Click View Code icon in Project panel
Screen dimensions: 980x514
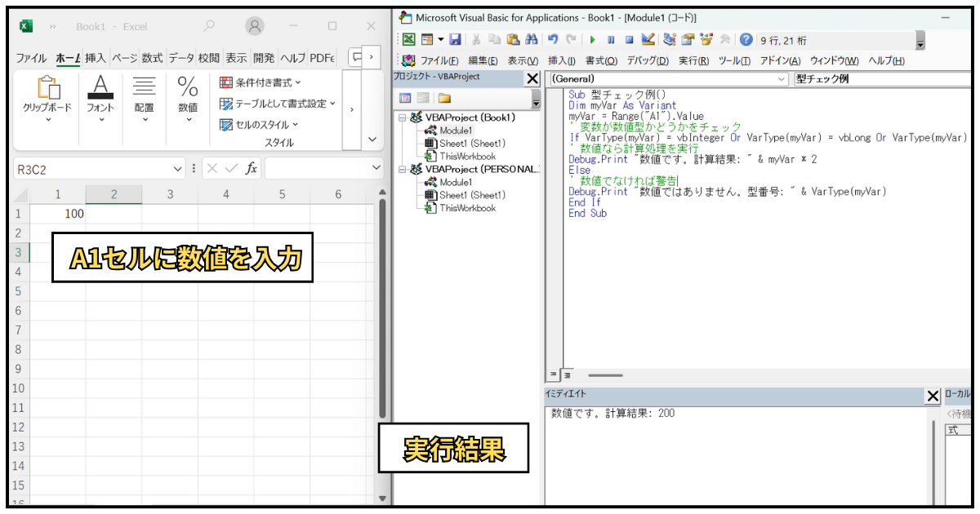click(405, 98)
